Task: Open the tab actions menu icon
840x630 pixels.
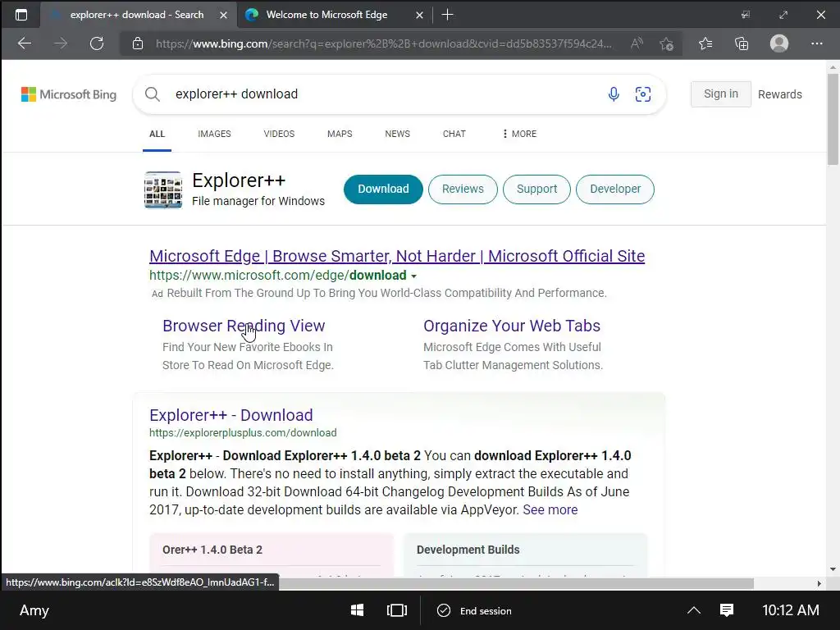Action: 21,15
